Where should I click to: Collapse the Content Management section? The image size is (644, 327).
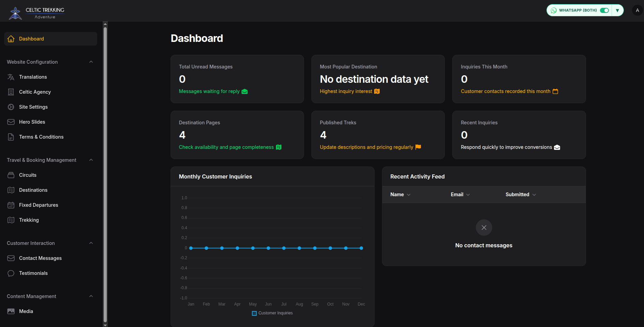click(x=91, y=296)
